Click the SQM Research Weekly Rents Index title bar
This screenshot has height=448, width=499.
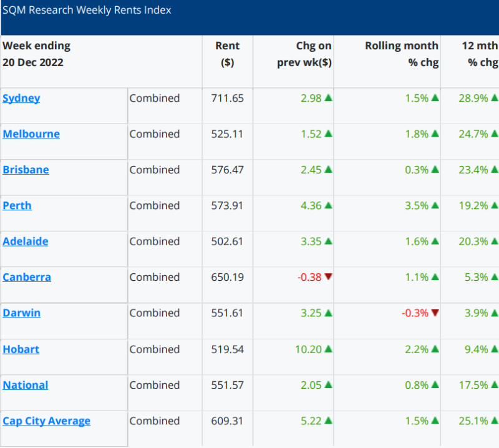[87, 10]
